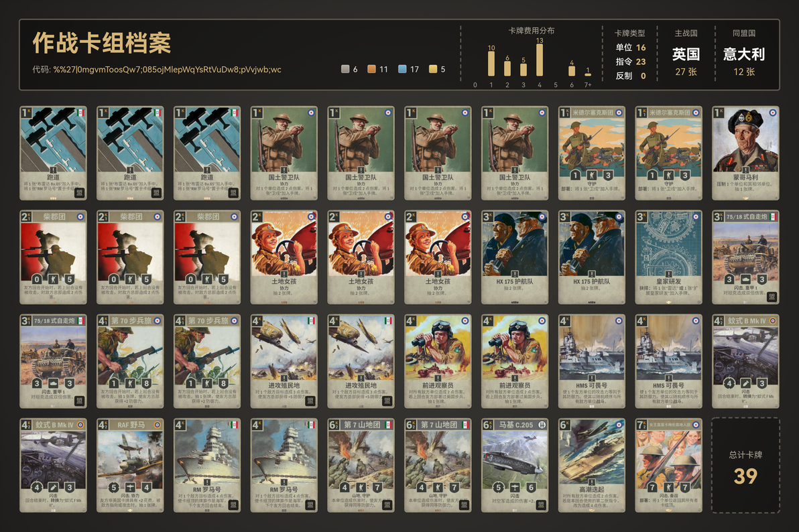Click the 盟 ally badge on 马基 C.205

pyautogui.click(x=541, y=505)
